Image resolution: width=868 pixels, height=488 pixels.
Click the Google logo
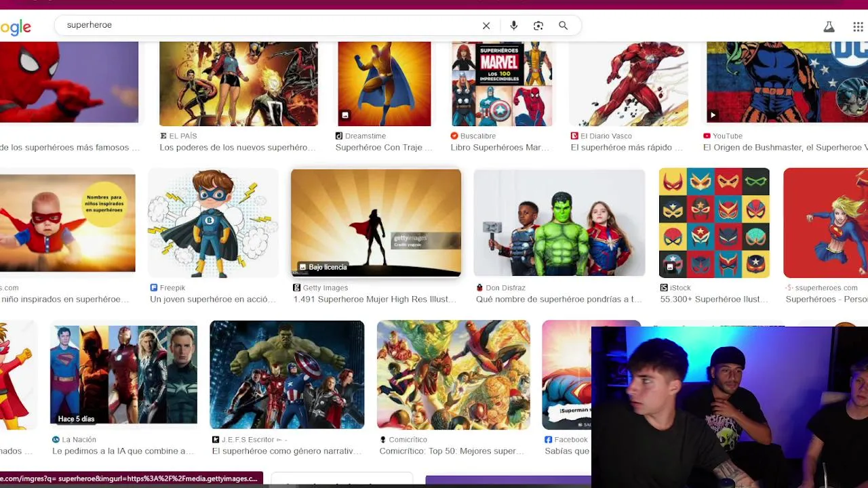(16, 27)
